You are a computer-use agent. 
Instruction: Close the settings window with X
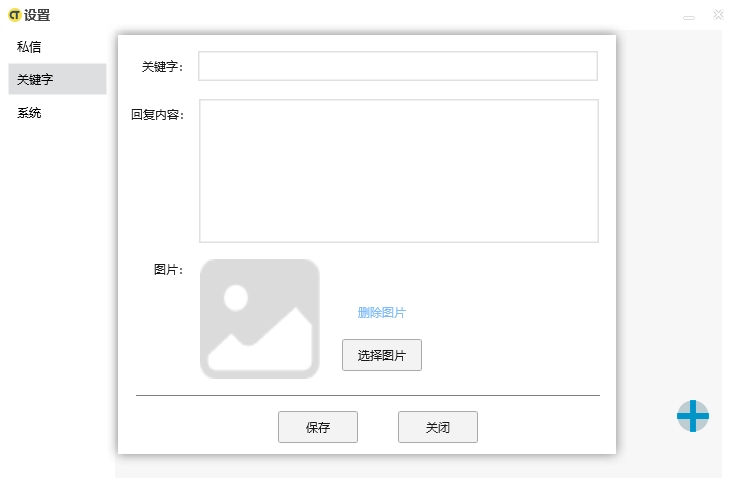(x=718, y=15)
